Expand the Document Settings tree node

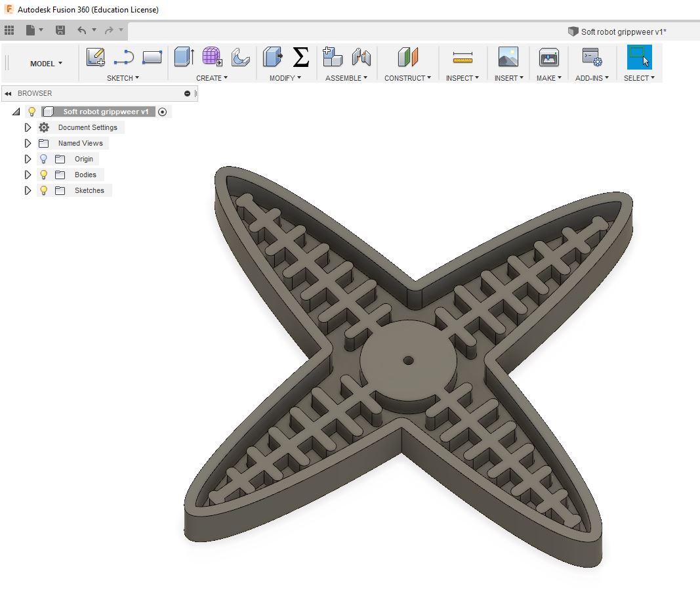click(x=28, y=128)
